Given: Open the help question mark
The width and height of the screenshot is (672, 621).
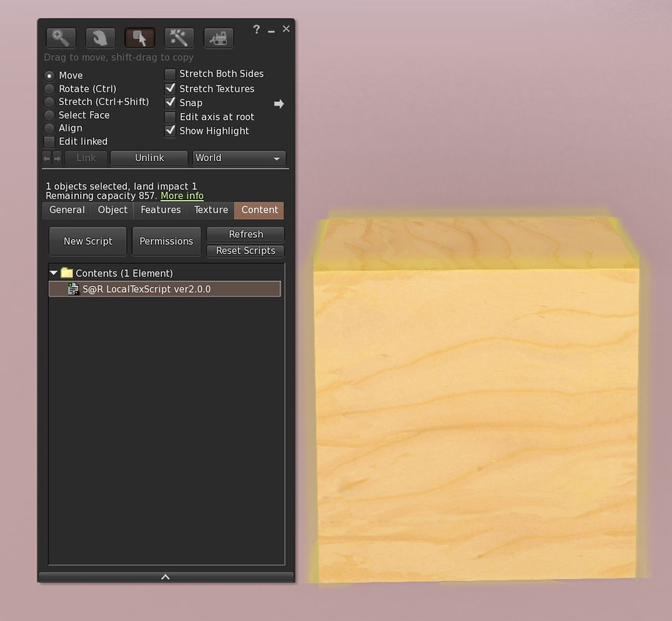Looking at the screenshot, I should [256, 29].
